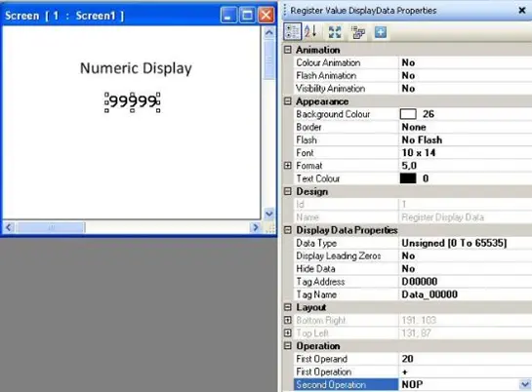The height and width of the screenshot is (392, 532).
Task: Click the Tag Address value D00000
Action: pos(420,282)
